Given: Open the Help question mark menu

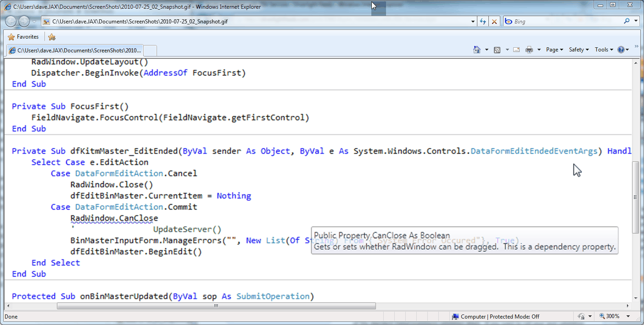Looking at the screenshot, I should [623, 50].
